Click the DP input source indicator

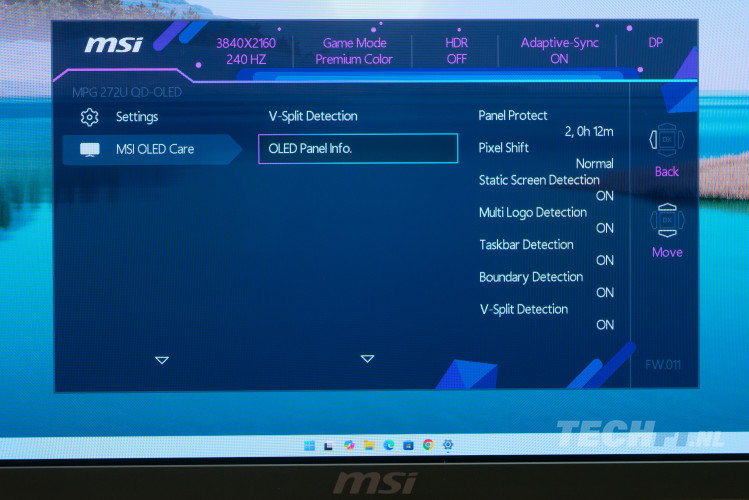[x=655, y=43]
